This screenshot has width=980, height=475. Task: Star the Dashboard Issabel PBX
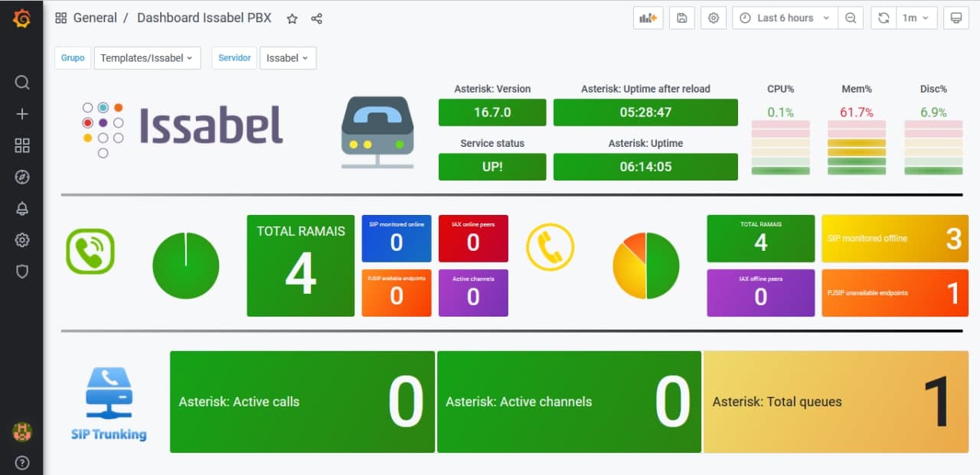coord(292,18)
